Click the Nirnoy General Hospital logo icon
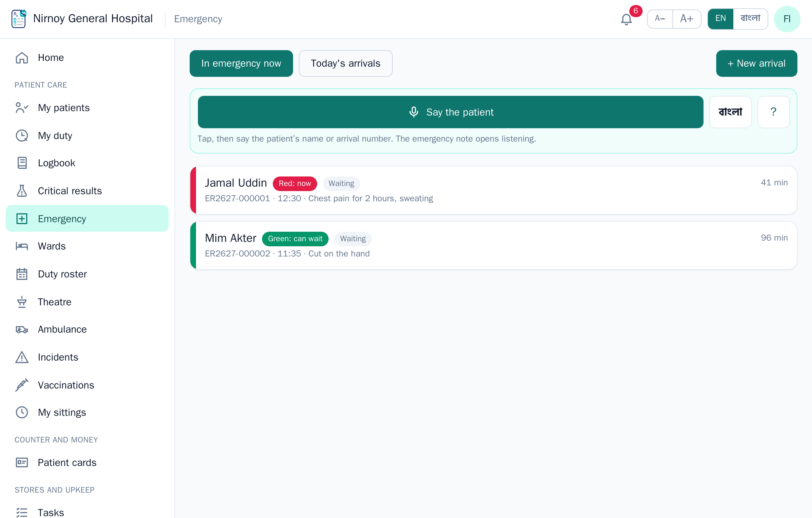 coord(19,19)
